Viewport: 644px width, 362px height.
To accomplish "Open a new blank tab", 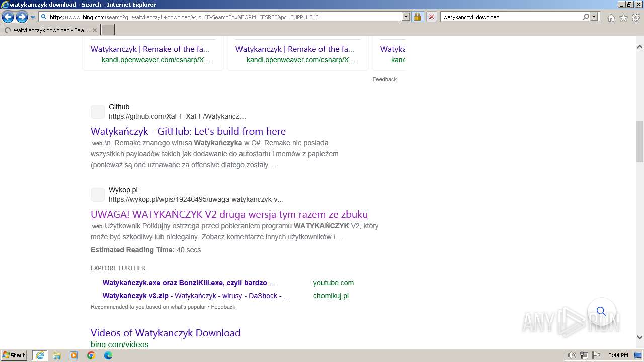I will [108, 30].
